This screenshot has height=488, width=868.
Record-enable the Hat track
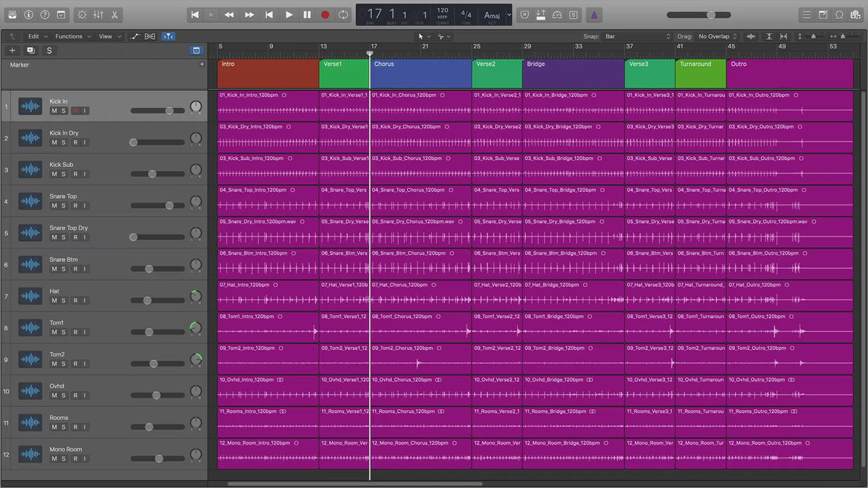coord(74,301)
